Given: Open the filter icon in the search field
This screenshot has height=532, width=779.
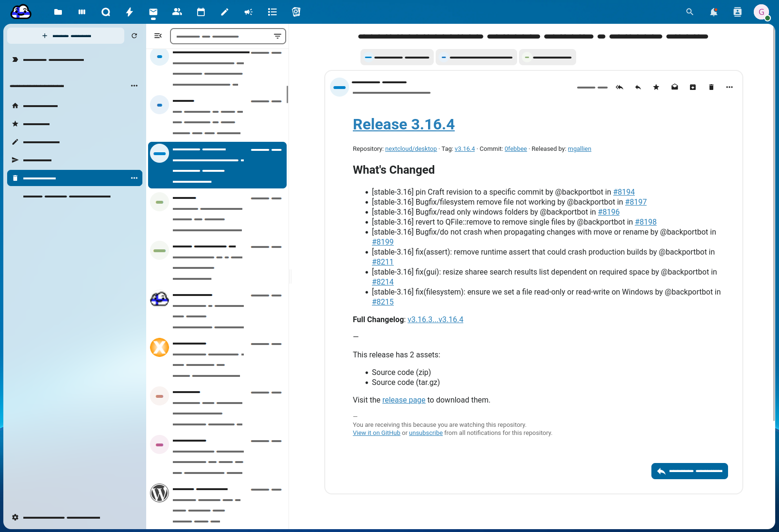Looking at the screenshot, I should 278,36.
